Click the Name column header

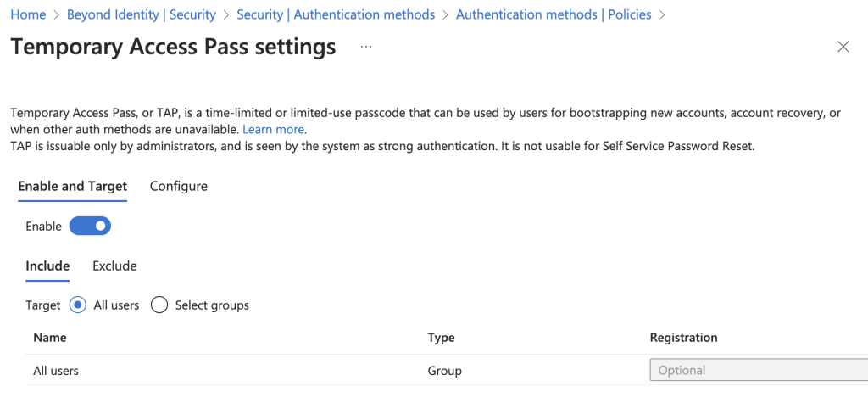coord(50,338)
